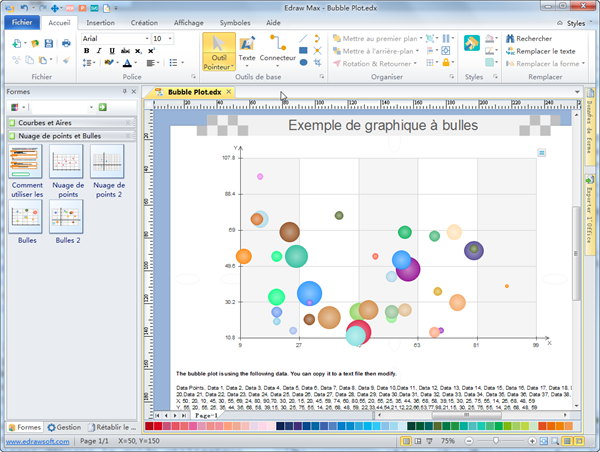Toggle underline text formatting
Viewport: 600px width, 452px height.
pos(112,51)
